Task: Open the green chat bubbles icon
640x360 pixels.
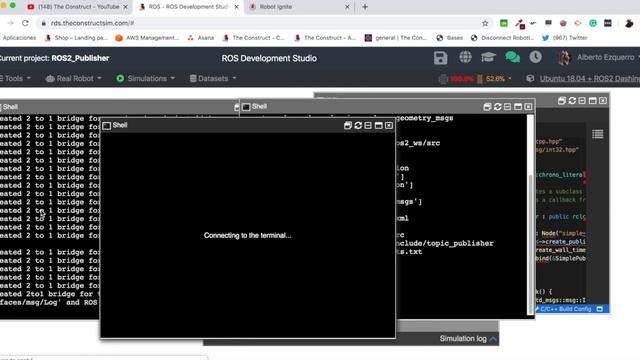Action: point(512,58)
